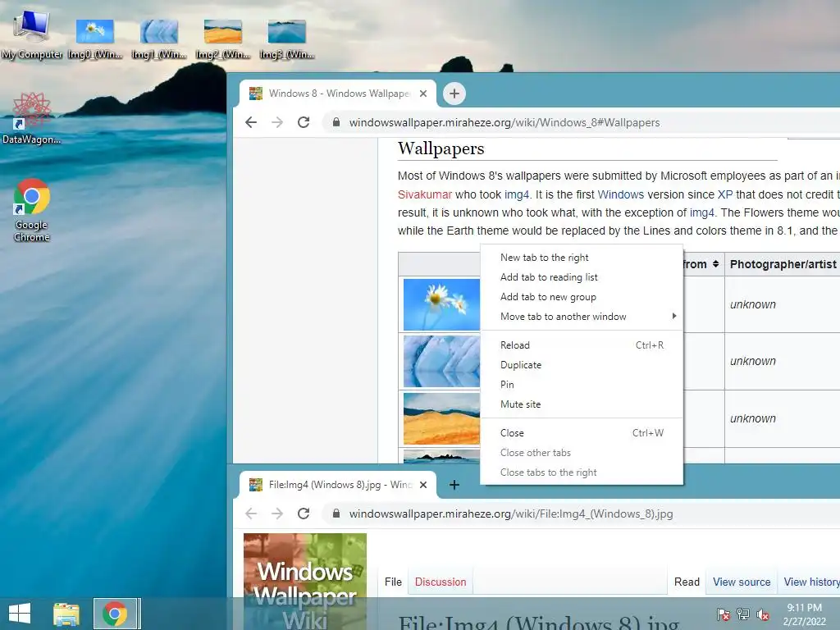This screenshot has height=630, width=840.
Task: Choose Pin in the context menu
Action: pyautogui.click(x=582, y=385)
